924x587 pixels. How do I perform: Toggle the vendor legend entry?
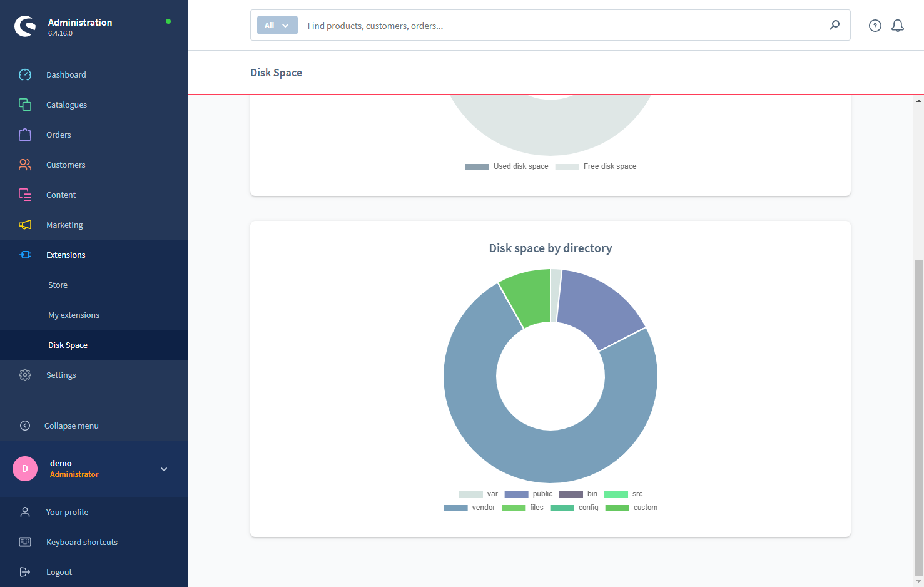469,508
